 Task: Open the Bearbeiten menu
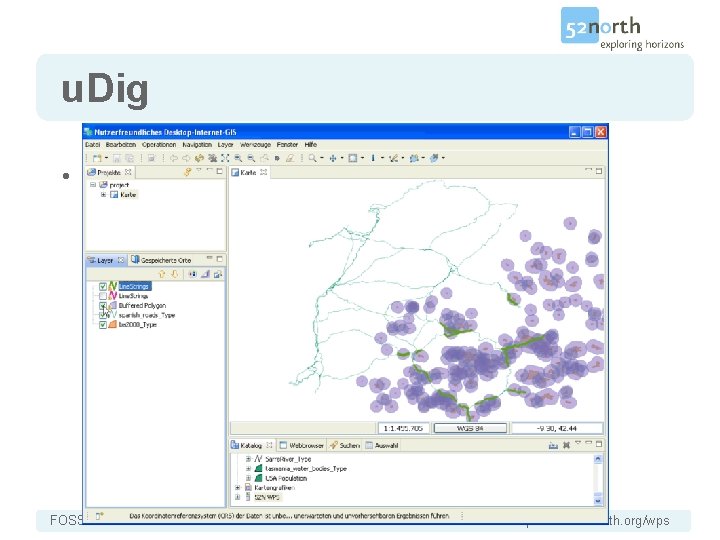tap(121, 145)
